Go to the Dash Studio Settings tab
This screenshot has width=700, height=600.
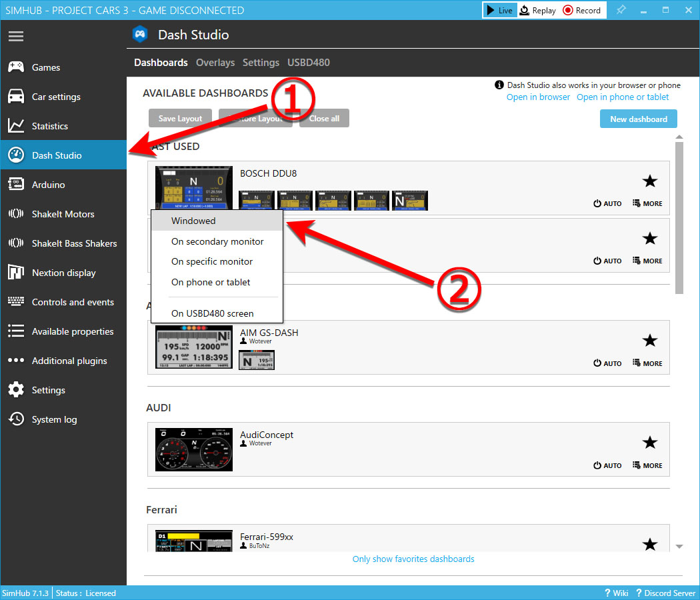261,63
